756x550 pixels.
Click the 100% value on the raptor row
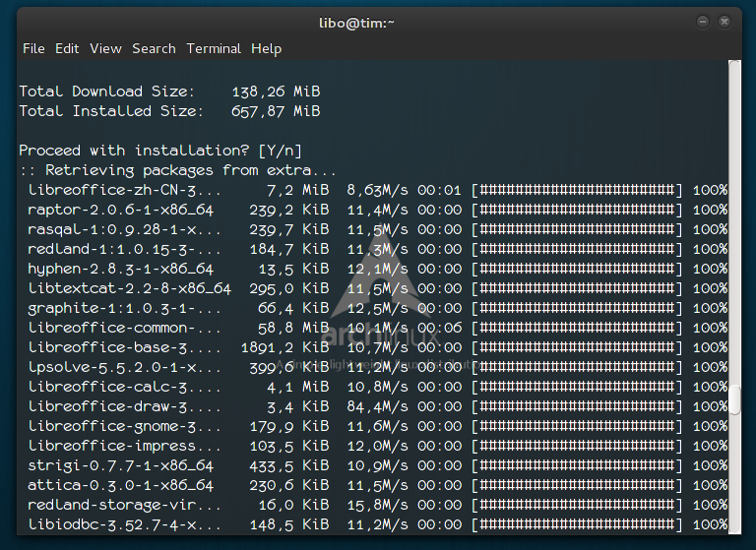710,210
